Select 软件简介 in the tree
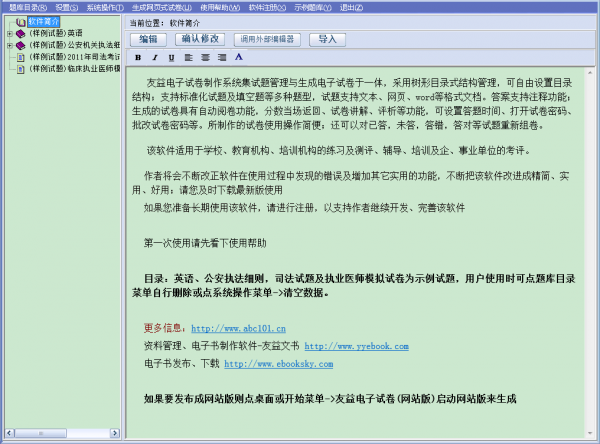This screenshot has width=600, height=444. (43, 22)
